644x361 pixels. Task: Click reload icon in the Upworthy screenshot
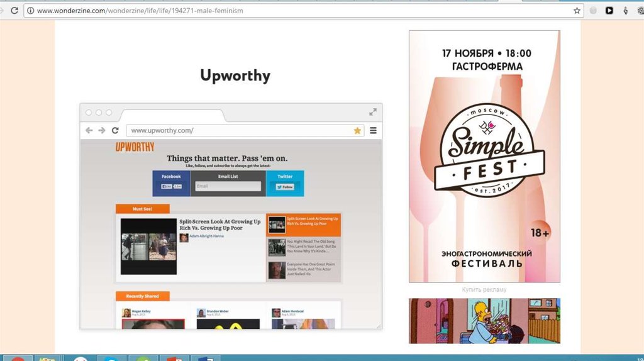coord(115,130)
